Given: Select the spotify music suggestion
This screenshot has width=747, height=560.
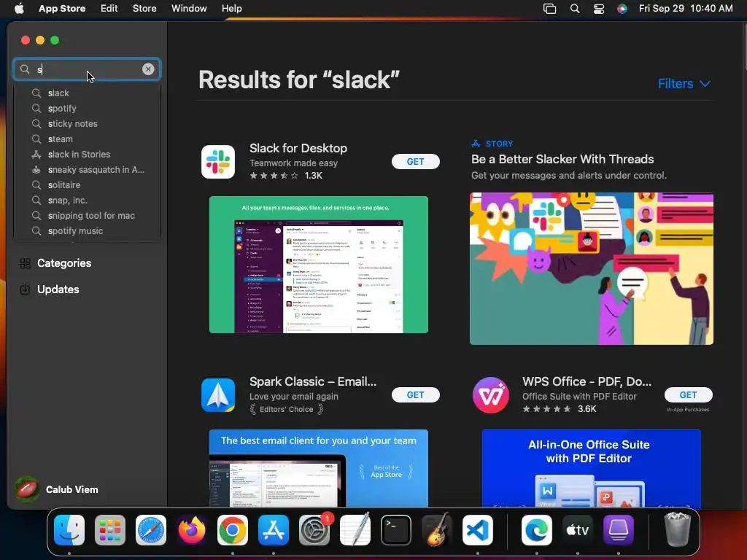Looking at the screenshot, I should [87, 231].
